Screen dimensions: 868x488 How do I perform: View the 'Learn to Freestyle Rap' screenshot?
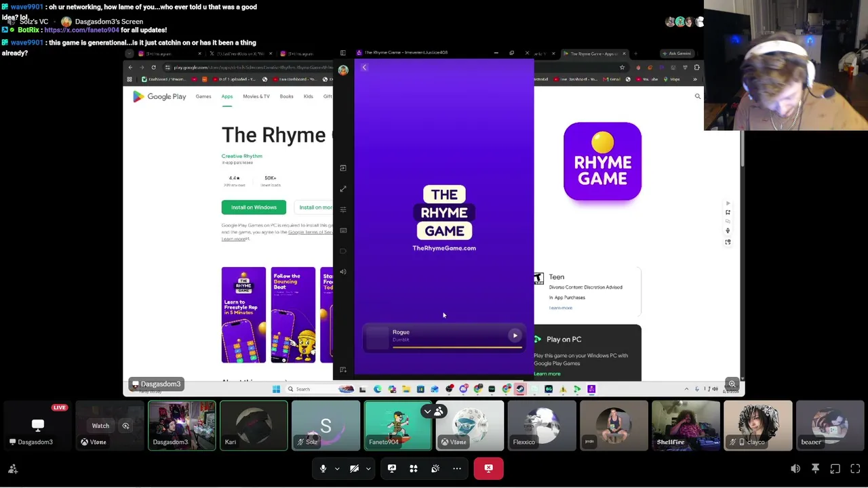[x=243, y=315]
